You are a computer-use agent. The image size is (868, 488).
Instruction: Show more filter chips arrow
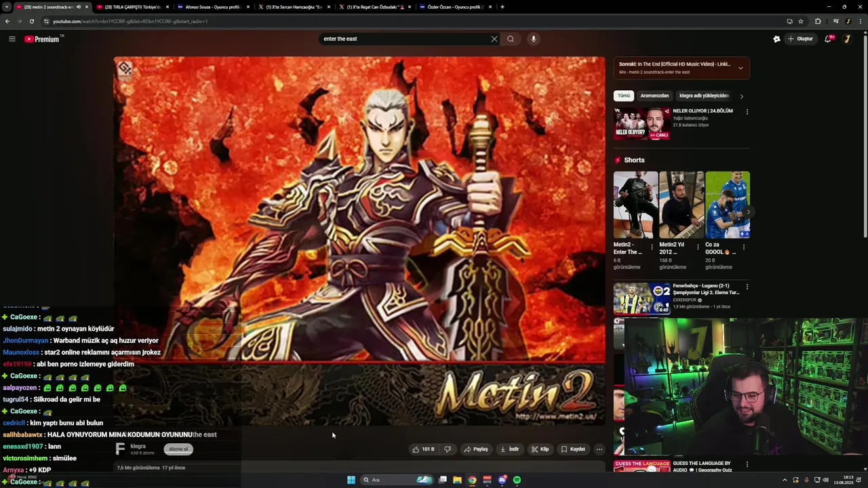[x=742, y=96]
